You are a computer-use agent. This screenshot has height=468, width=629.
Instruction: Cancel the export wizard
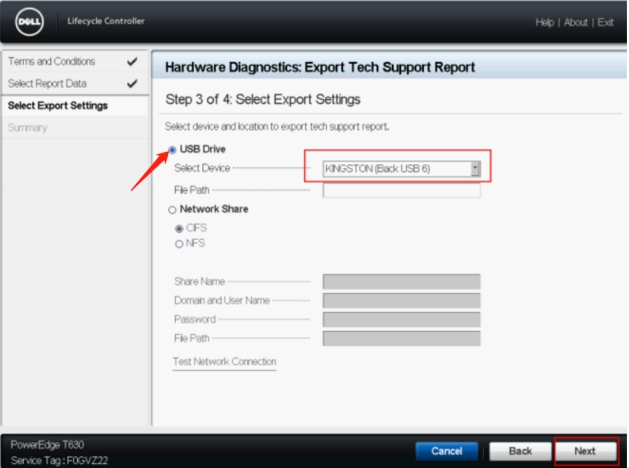pyautogui.click(x=446, y=451)
